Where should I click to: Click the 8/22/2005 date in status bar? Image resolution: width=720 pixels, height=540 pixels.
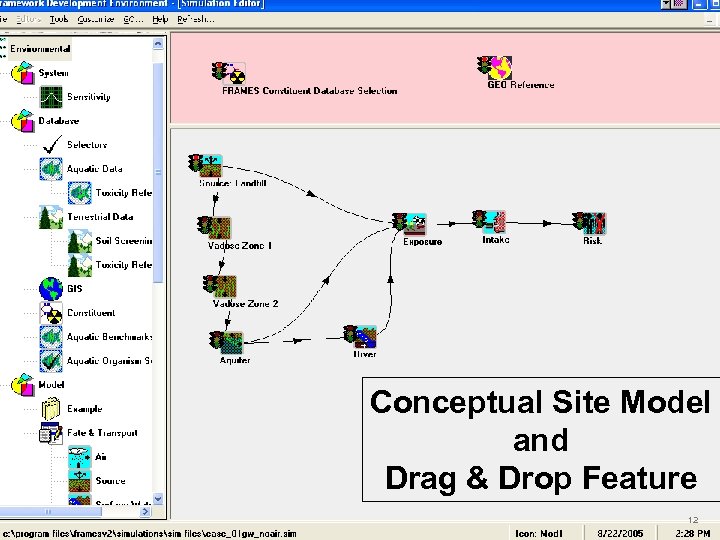click(x=620, y=534)
